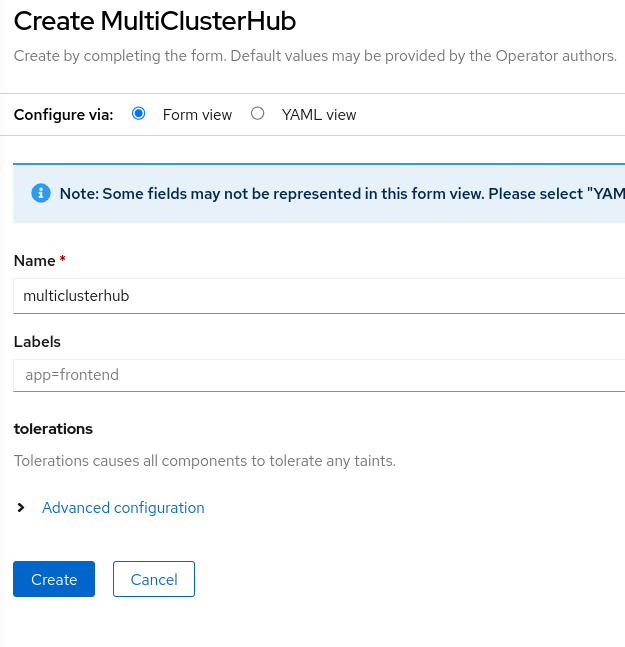Click the "Create MultiClusterHub" page heading
Viewport: 625px width, 647px height.
(x=155, y=20)
